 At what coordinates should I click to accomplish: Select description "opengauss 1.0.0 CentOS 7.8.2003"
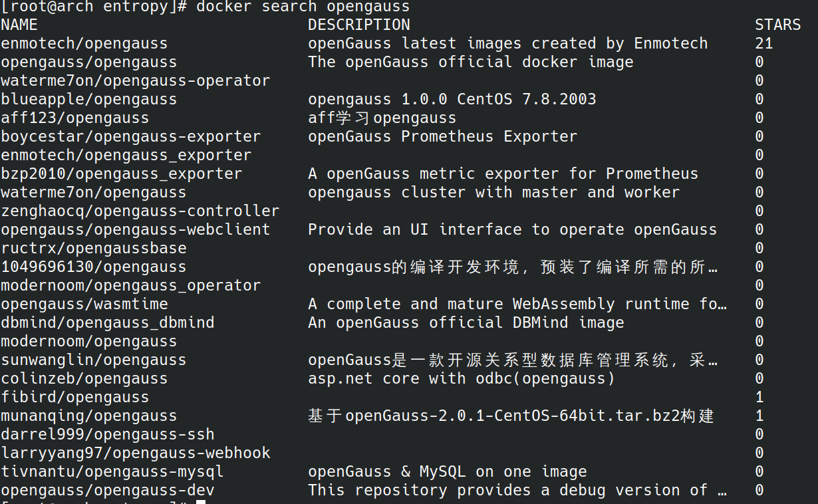[452, 100]
